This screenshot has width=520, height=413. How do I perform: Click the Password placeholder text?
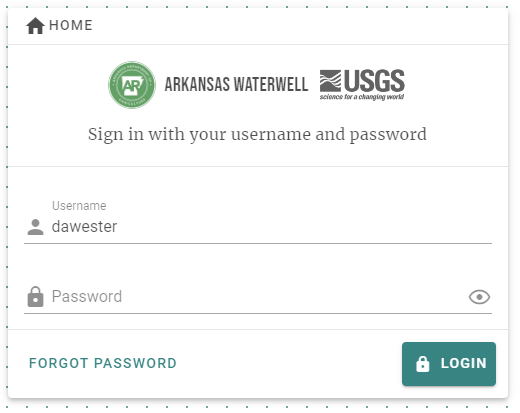[87, 296]
